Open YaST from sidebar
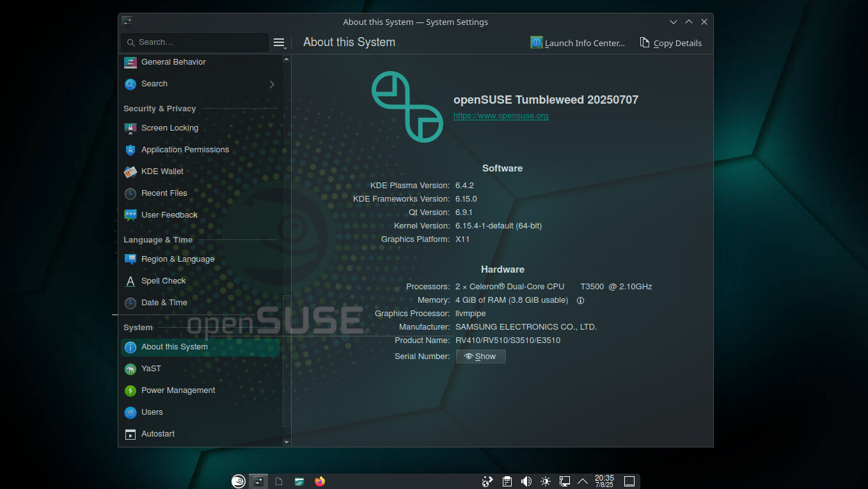The height and width of the screenshot is (489, 868). [151, 369]
